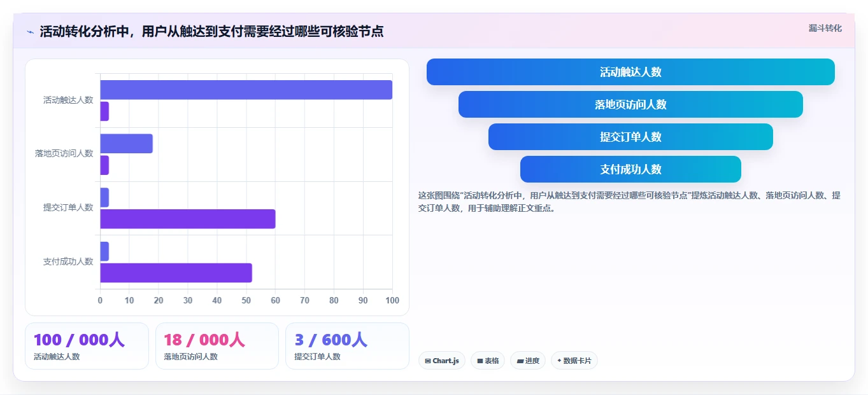Select the 进度 chip
This screenshot has width=868, height=395.
(528, 361)
